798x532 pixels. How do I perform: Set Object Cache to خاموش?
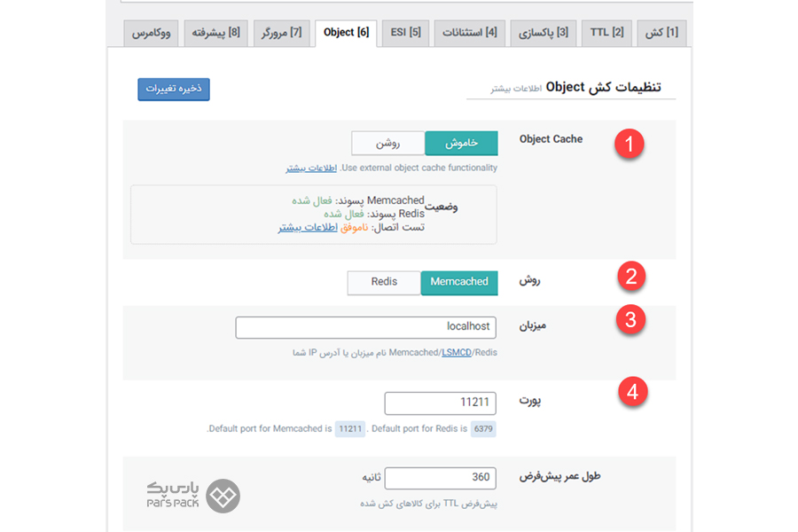point(461,143)
